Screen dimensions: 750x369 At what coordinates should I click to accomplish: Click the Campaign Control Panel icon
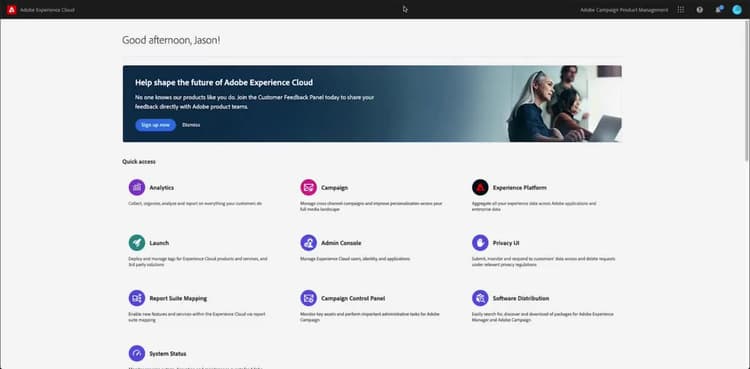click(309, 298)
